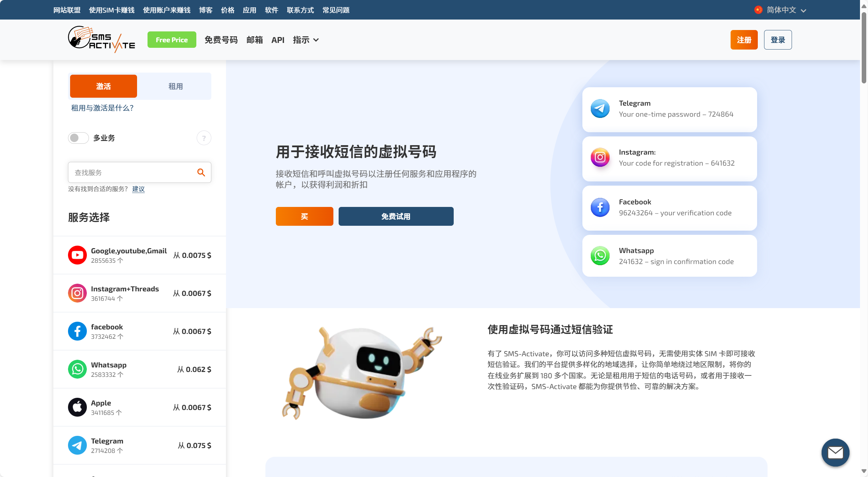Image resolution: width=868 pixels, height=477 pixels.
Task: Click Instagram registration code message text
Action: point(677,163)
